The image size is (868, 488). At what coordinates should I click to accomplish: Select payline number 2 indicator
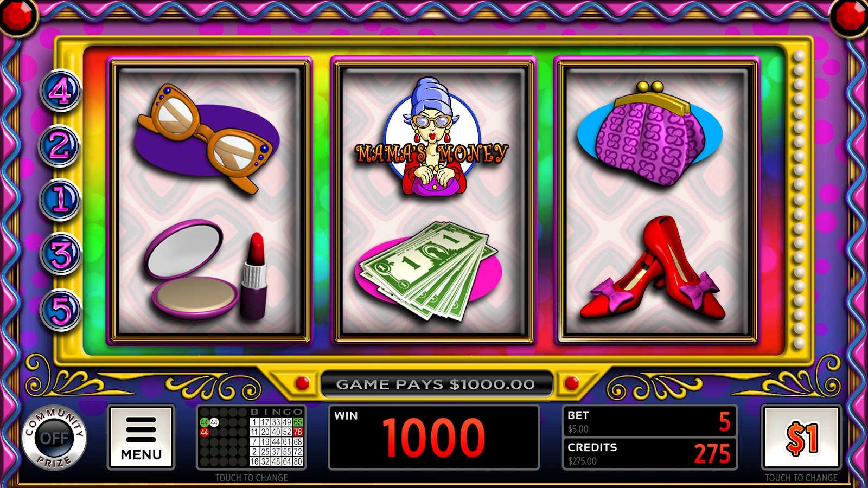pos(60,145)
